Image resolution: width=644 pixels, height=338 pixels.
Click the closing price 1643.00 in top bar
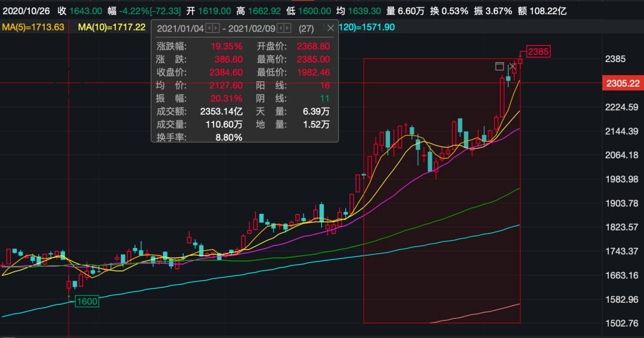point(85,11)
